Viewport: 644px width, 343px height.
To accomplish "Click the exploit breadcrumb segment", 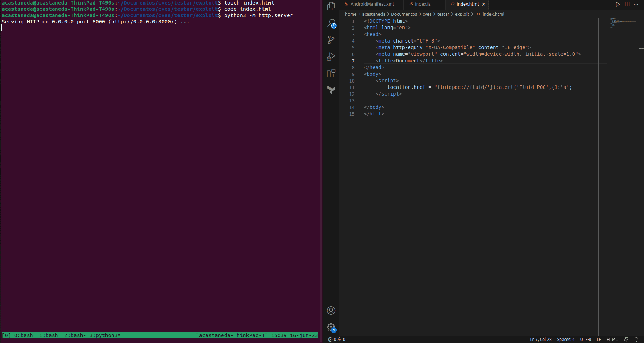I will [462, 14].
